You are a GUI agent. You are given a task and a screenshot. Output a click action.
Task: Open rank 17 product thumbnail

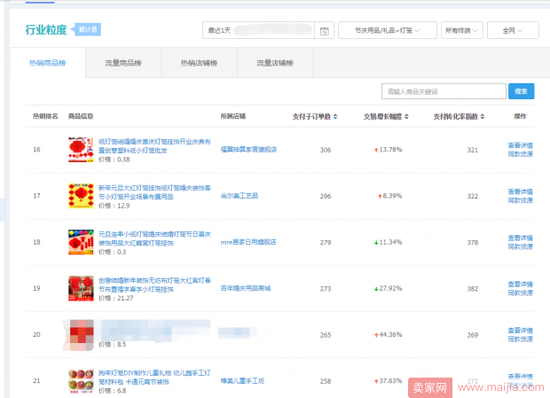coord(81,196)
